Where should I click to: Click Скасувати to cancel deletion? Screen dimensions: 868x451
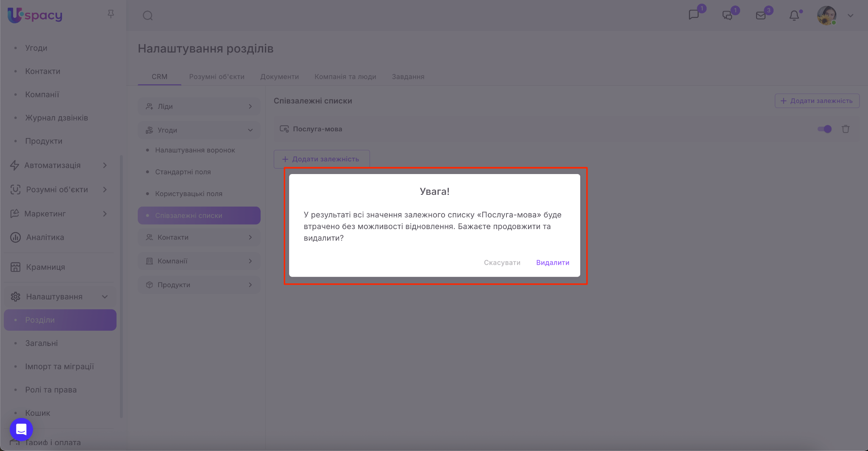[x=502, y=263]
